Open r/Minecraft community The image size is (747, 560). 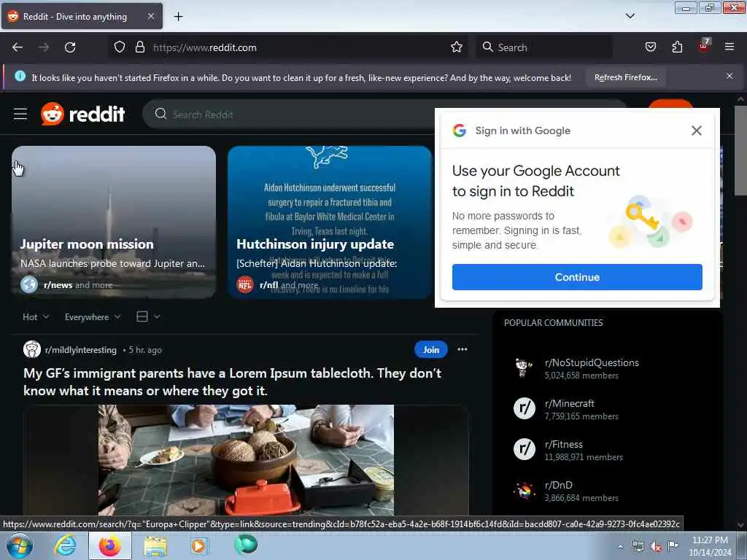tap(569, 404)
